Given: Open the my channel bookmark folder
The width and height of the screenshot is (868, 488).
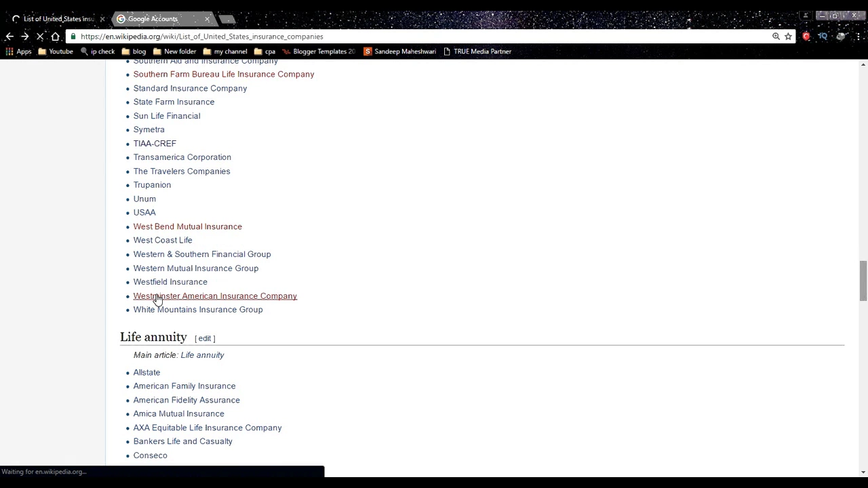Looking at the screenshot, I should (225, 52).
